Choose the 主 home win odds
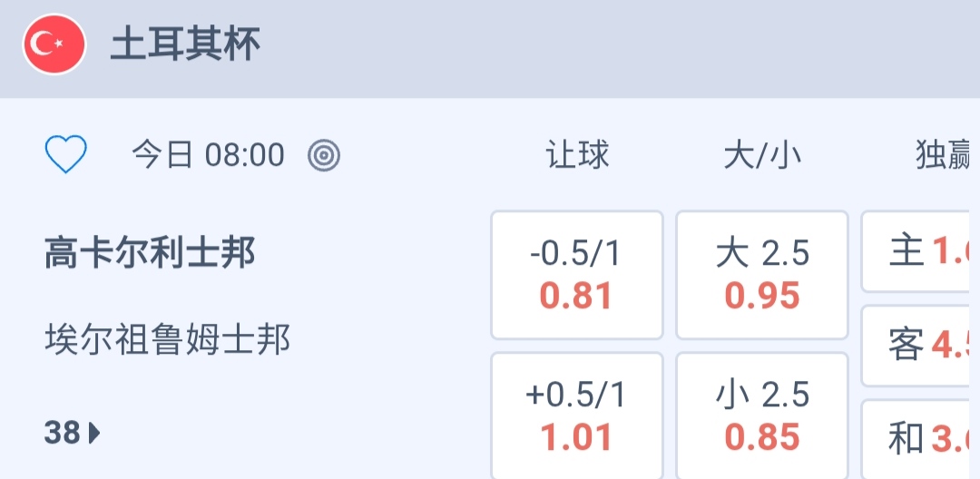Image resolution: width=980 pixels, height=479 pixels. tap(918, 251)
